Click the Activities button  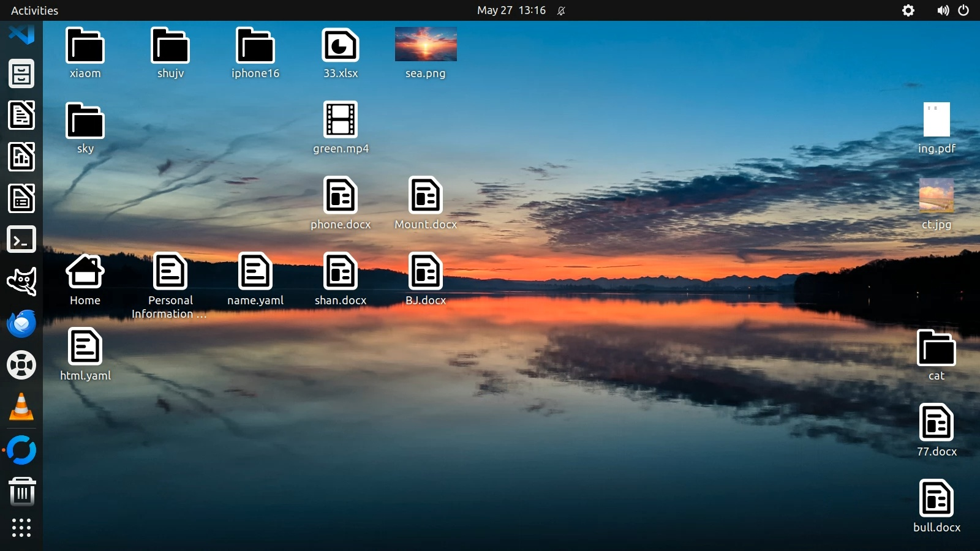(x=34, y=10)
